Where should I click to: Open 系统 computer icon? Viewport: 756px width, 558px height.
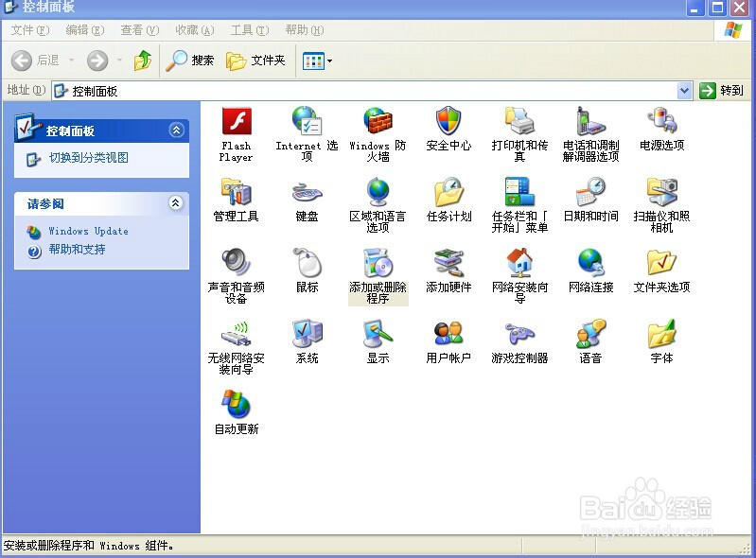click(308, 334)
